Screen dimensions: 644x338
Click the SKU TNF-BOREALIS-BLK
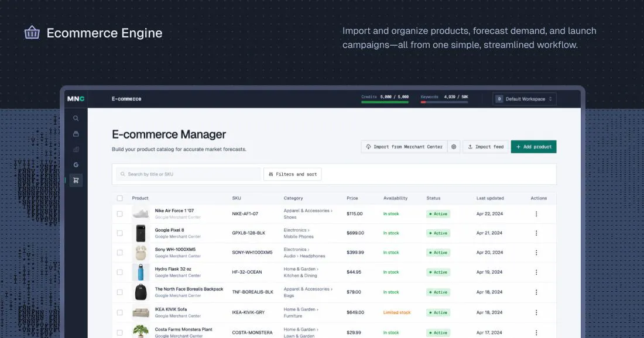(x=252, y=292)
